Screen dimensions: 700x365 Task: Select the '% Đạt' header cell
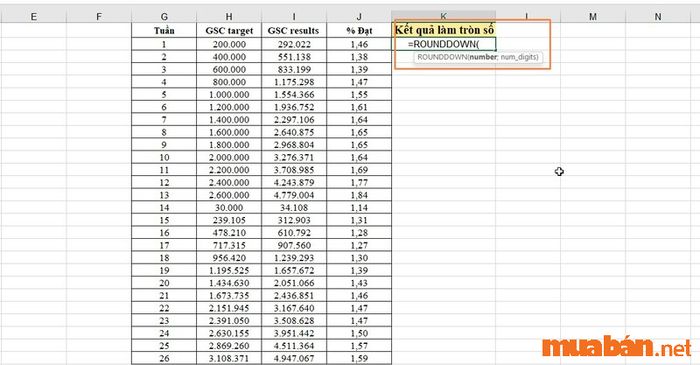pyautogui.click(x=359, y=31)
